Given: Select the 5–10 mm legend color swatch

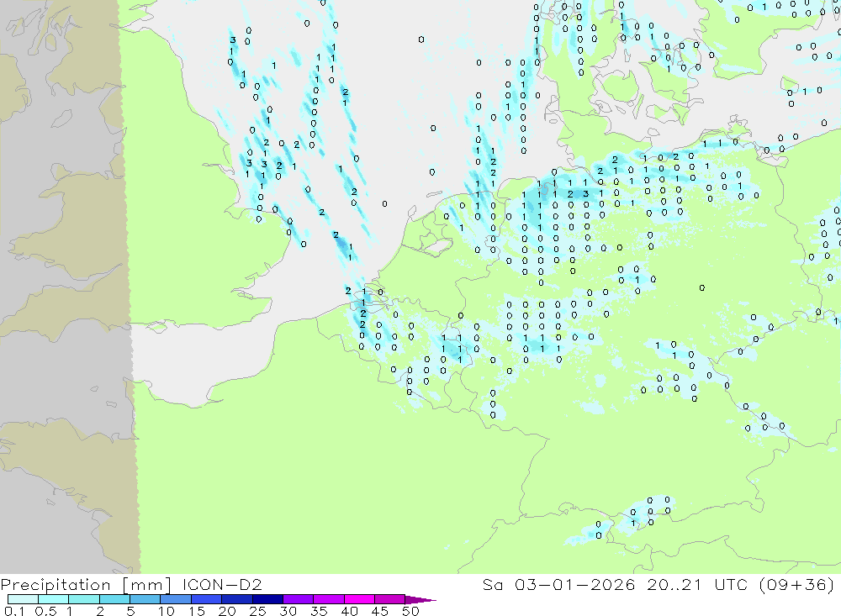Looking at the screenshot, I should (145, 599).
